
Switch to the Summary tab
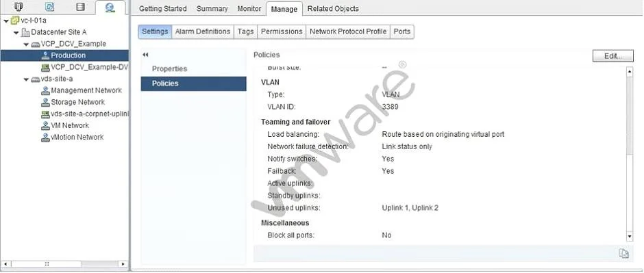point(212,9)
